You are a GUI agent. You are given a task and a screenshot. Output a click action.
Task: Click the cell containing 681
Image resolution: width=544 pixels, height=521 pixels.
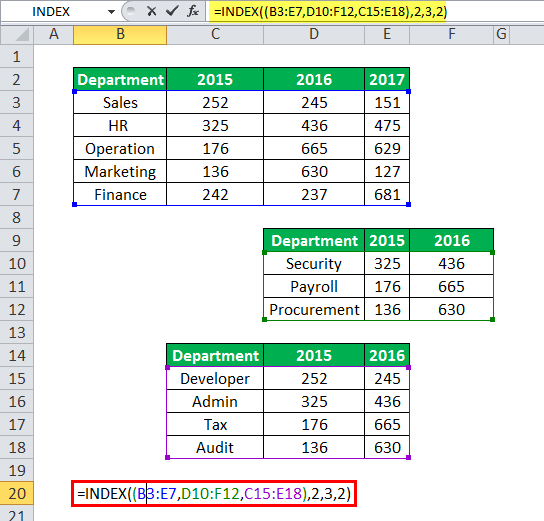tap(387, 195)
